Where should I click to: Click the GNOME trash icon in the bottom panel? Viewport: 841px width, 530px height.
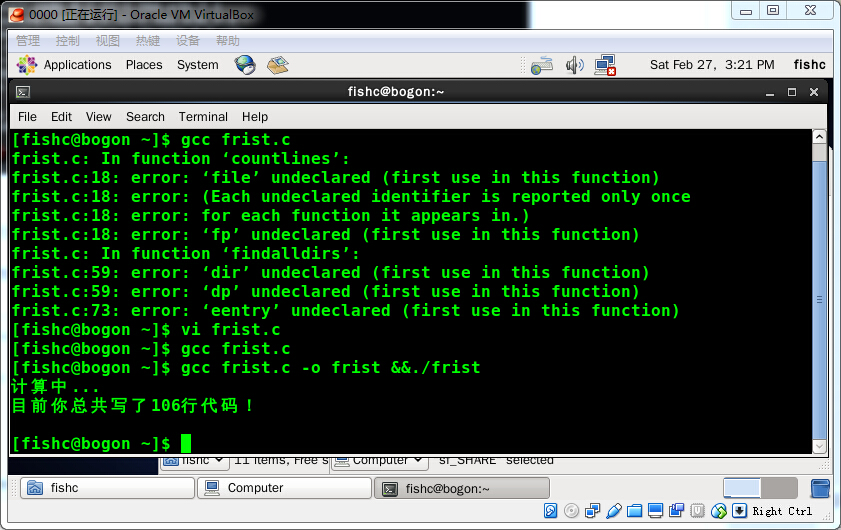coord(820,488)
